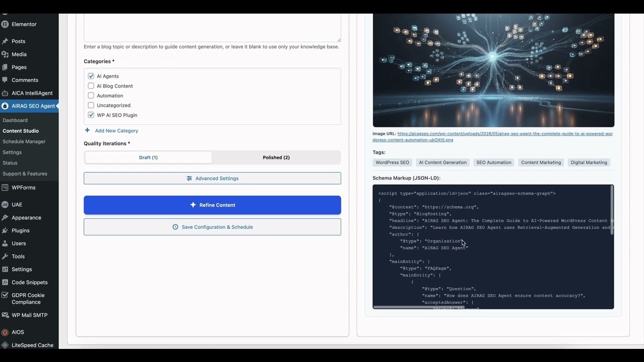The image size is (644, 362).
Task: Click the sparkle icon on Refine Content
Action: pos(193,205)
